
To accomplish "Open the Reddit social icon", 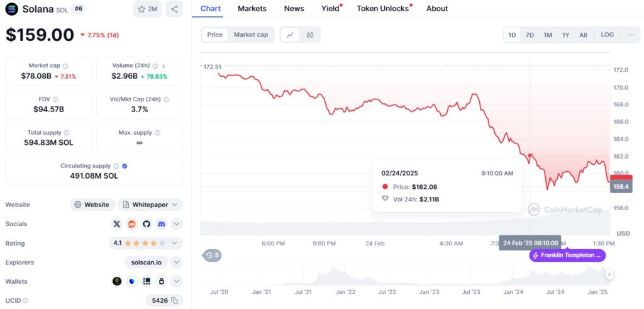I will click(131, 223).
